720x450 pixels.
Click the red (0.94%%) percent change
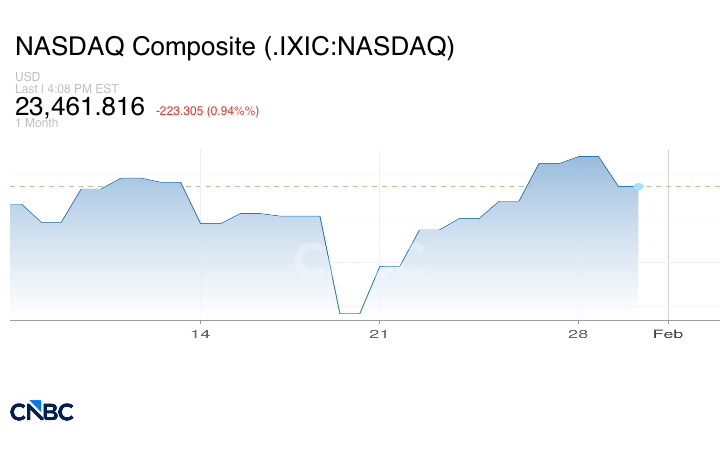click(x=233, y=111)
